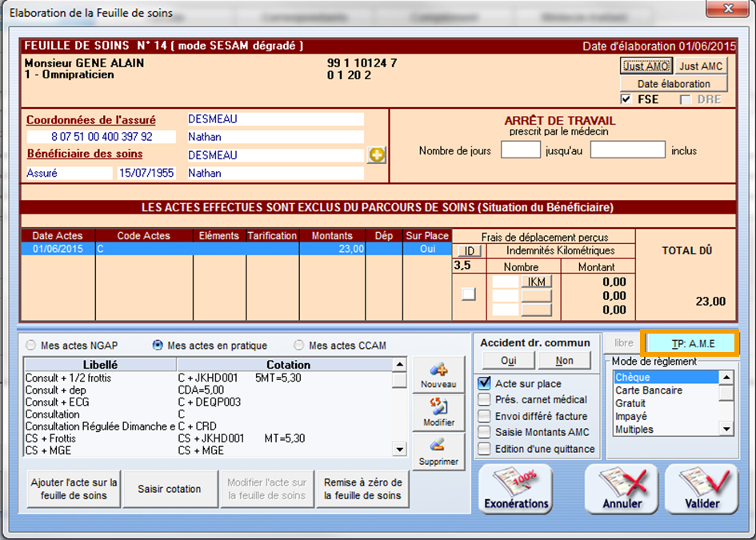Image resolution: width=756 pixels, height=540 pixels.
Task: Enable the Edition d'une quittance checkbox
Action: (484, 449)
